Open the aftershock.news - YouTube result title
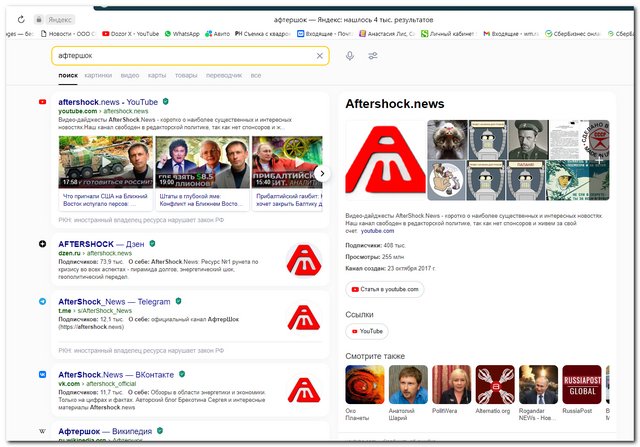Screen dimensions: 640x447 click(108, 102)
